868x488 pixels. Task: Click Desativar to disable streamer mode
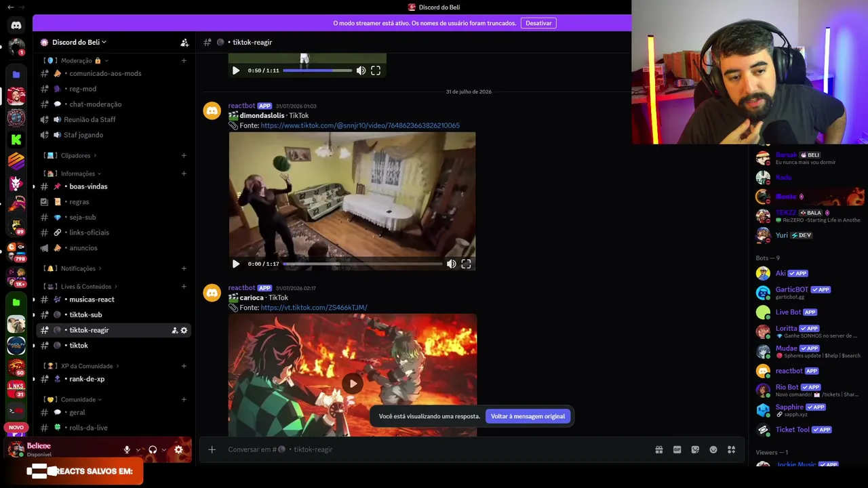[x=538, y=23]
